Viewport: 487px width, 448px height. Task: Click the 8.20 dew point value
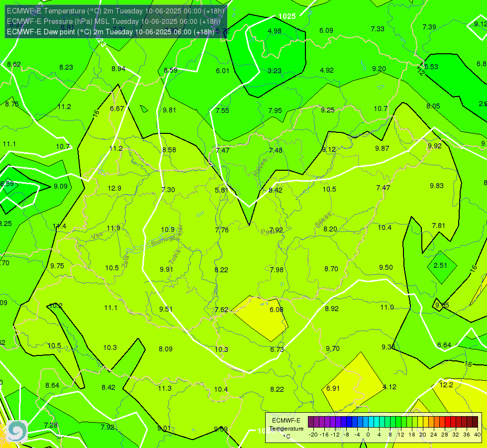tap(330, 229)
